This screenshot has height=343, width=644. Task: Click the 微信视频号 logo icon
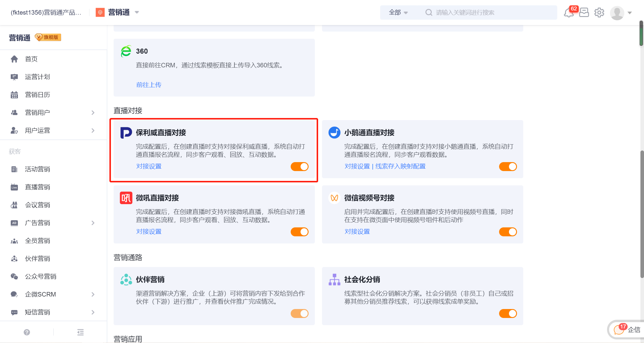pyautogui.click(x=334, y=198)
